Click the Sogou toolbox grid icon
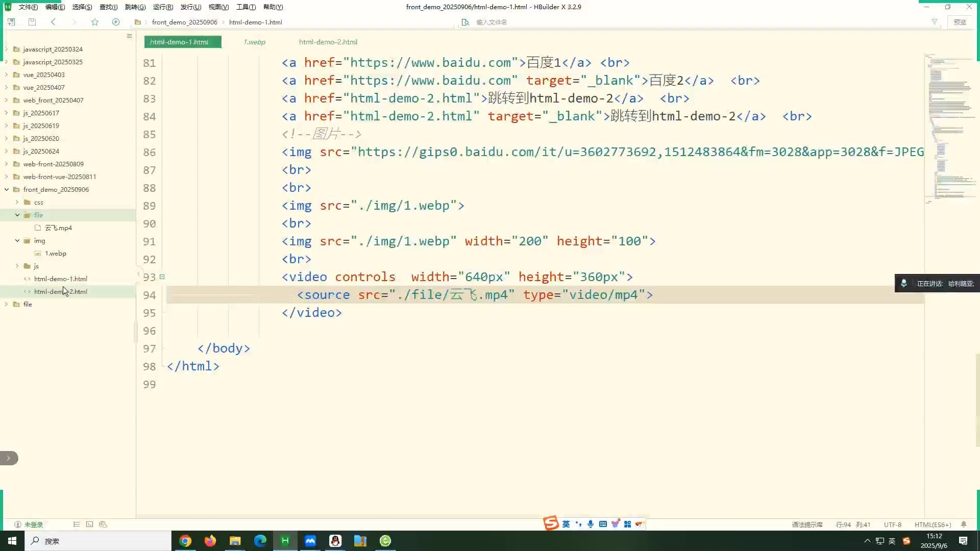This screenshot has height=551, width=980. coord(627,524)
